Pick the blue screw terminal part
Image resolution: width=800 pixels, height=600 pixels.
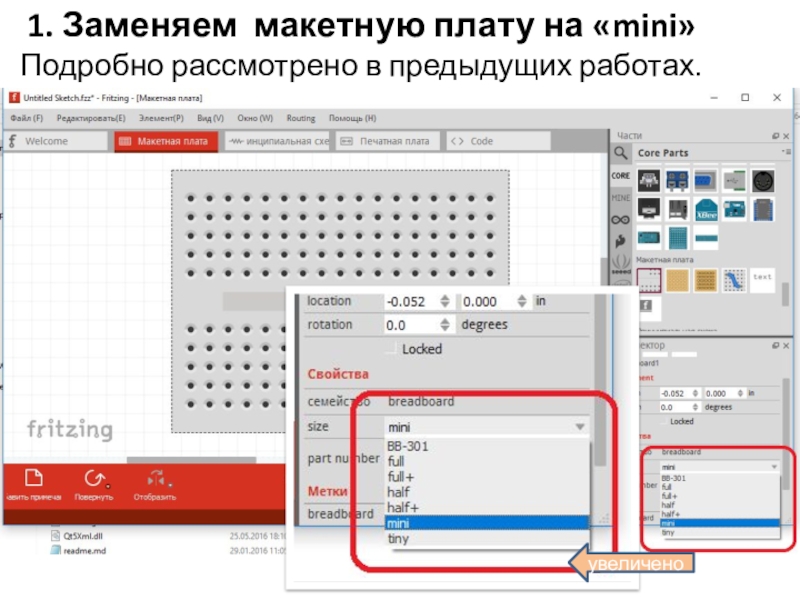(x=677, y=181)
